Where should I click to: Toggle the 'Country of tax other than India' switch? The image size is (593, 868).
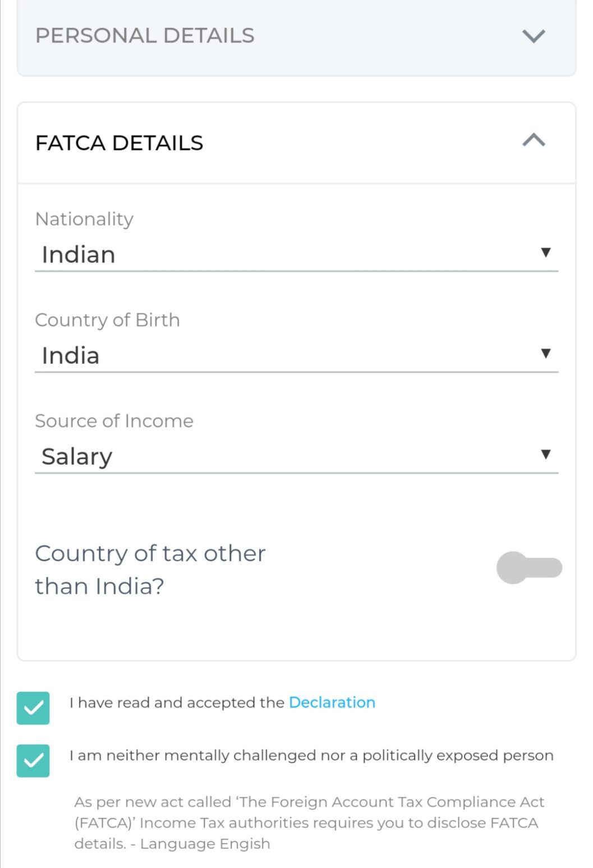(529, 567)
